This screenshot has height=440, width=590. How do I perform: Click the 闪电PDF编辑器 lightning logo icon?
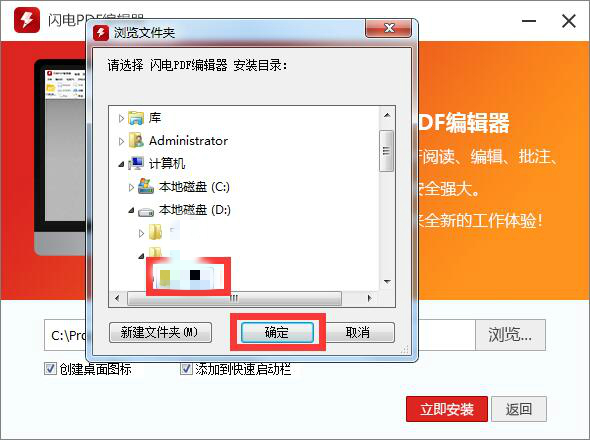pos(27,20)
